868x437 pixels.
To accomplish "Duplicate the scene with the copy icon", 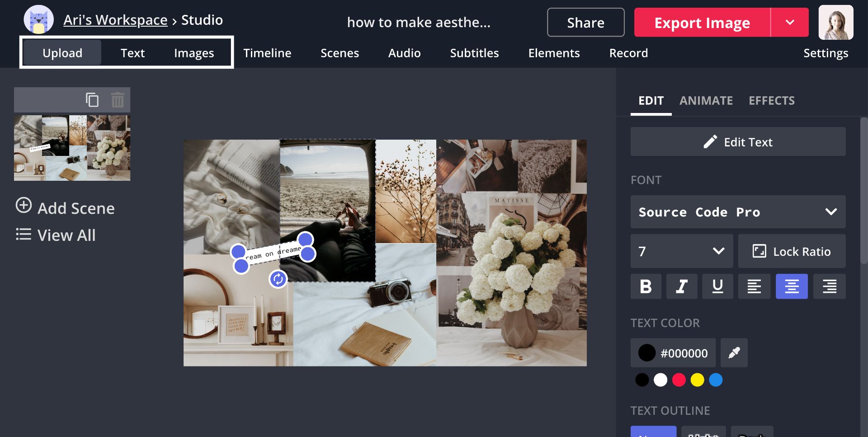I will coord(92,99).
